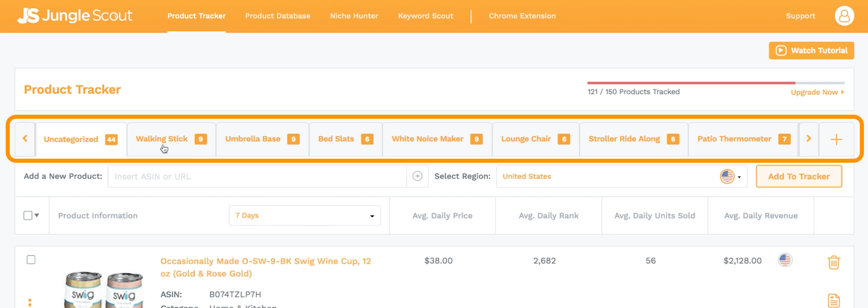This screenshot has height=308, width=868.
Task: Select the Uncategorized tab
Action: pos(81,139)
